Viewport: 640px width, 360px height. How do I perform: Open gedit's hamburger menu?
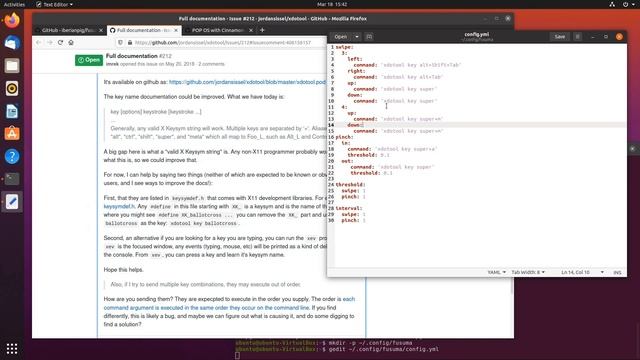point(577,37)
